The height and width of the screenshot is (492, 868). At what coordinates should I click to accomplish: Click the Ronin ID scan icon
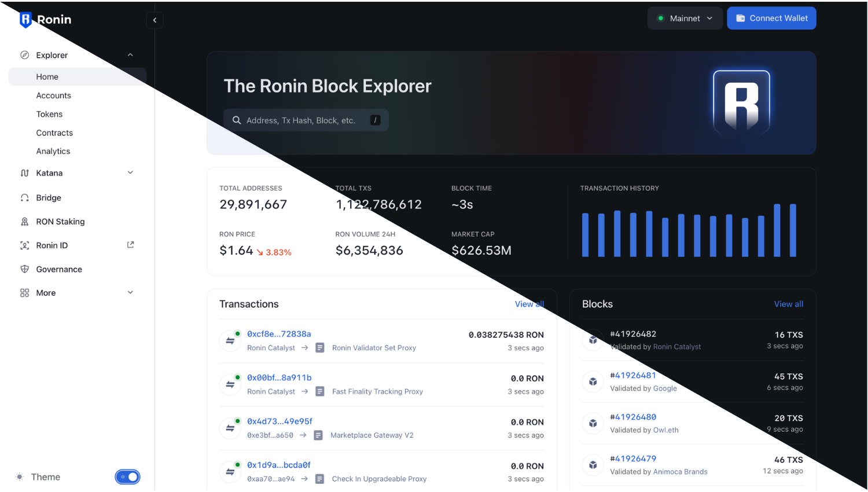pos(24,245)
